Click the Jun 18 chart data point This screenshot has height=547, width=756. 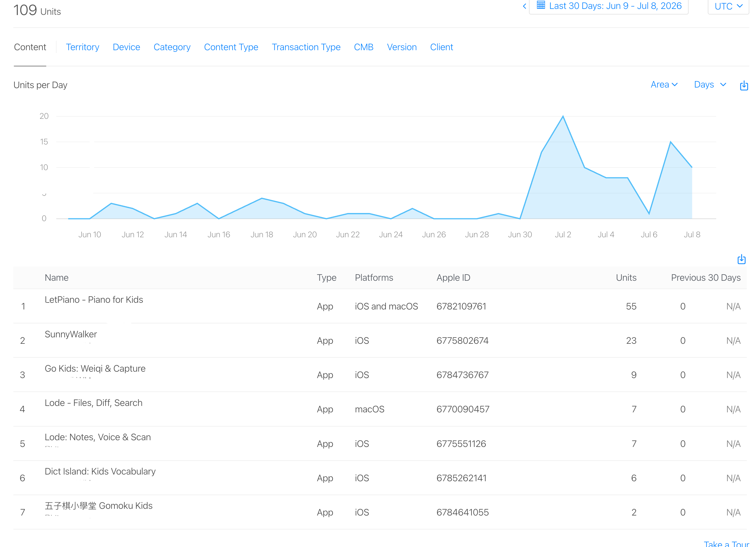pos(262,199)
